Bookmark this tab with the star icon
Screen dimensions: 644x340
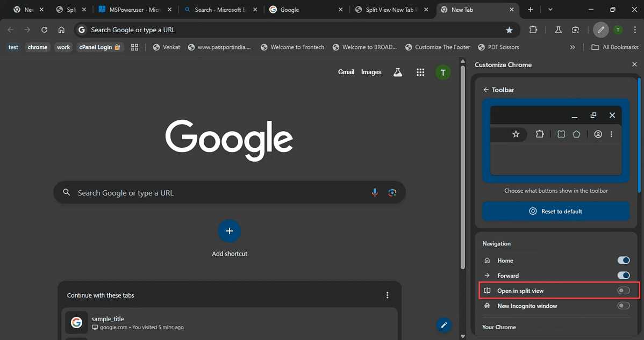pos(509,30)
